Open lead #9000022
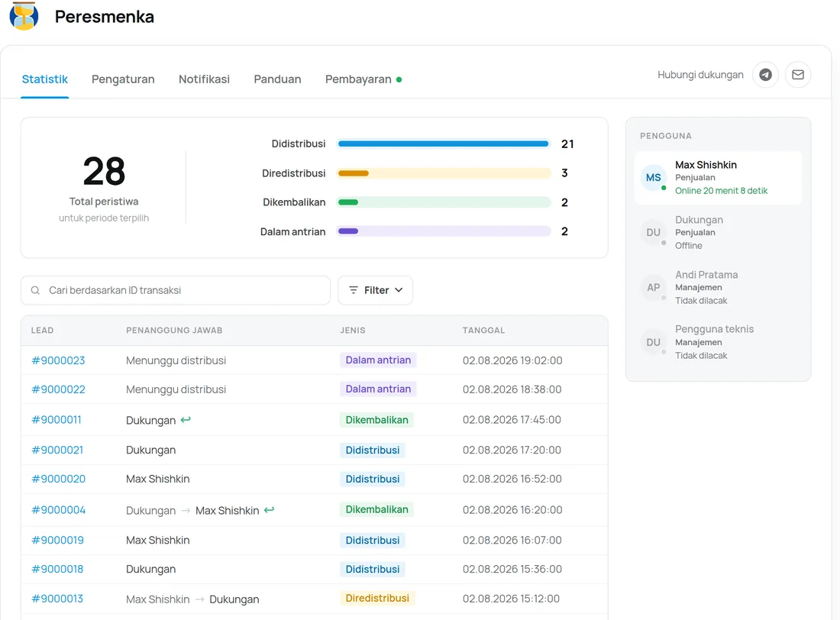 pos(58,389)
